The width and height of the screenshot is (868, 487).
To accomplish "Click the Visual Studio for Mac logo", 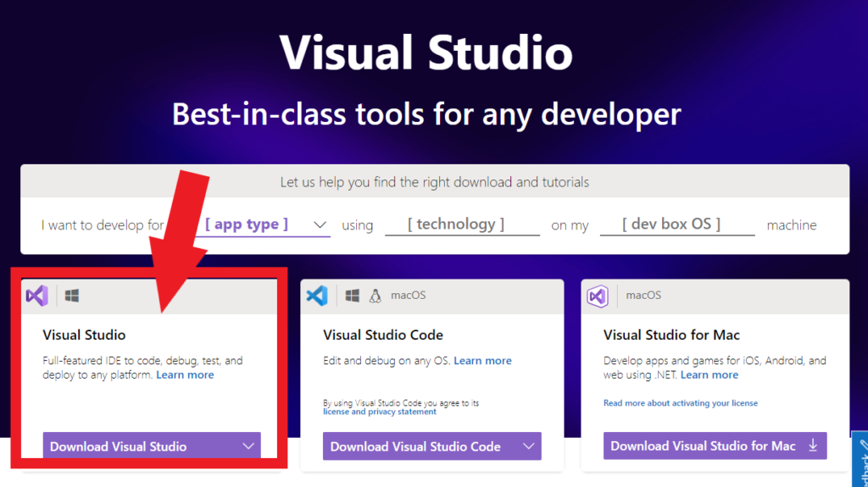I will coord(598,296).
